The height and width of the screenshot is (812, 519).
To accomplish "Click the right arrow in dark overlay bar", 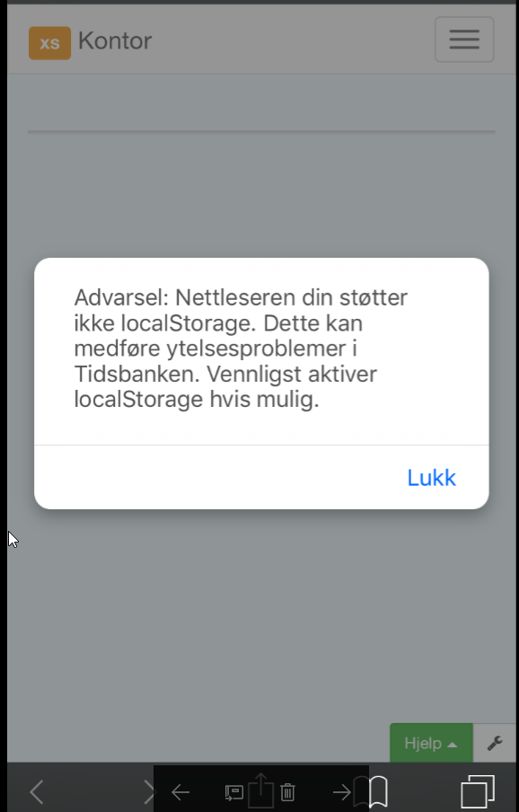I will pyautogui.click(x=341, y=792).
